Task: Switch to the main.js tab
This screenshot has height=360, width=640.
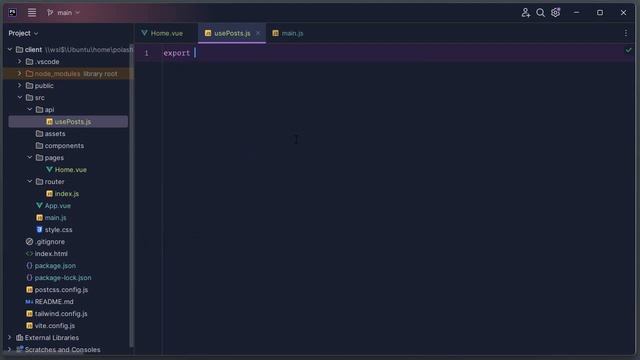Action: click(x=288, y=33)
